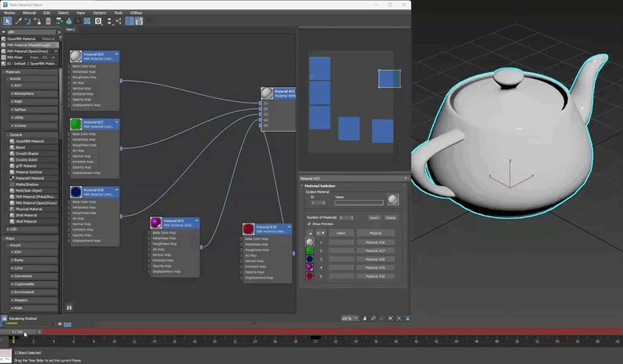Open the Modes menu

tap(9, 13)
